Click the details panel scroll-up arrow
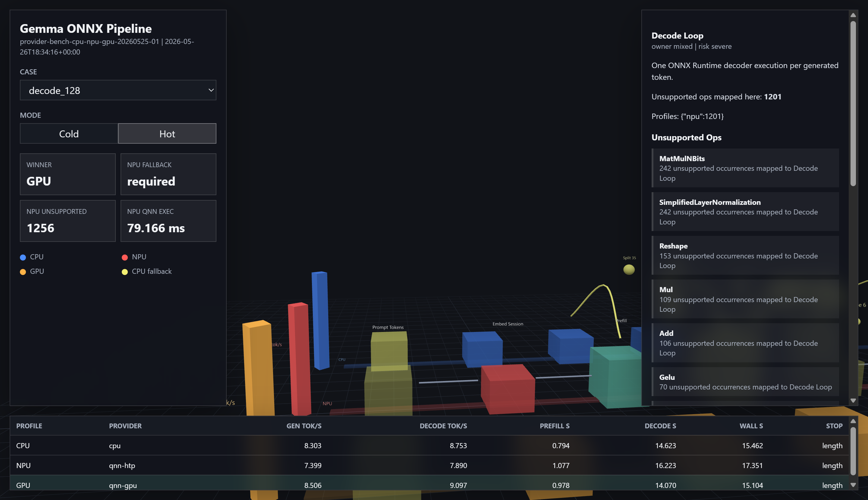Viewport: 868px width, 500px height. [x=853, y=15]
